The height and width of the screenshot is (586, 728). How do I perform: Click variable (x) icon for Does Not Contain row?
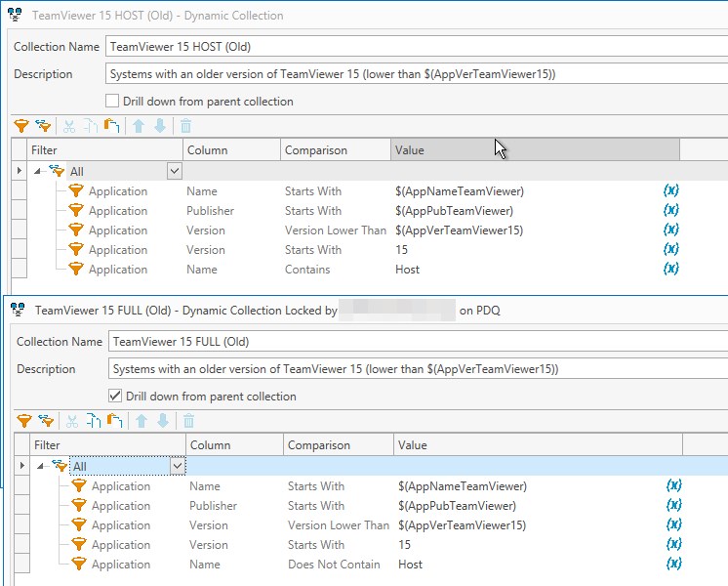[x=673, y=564]
